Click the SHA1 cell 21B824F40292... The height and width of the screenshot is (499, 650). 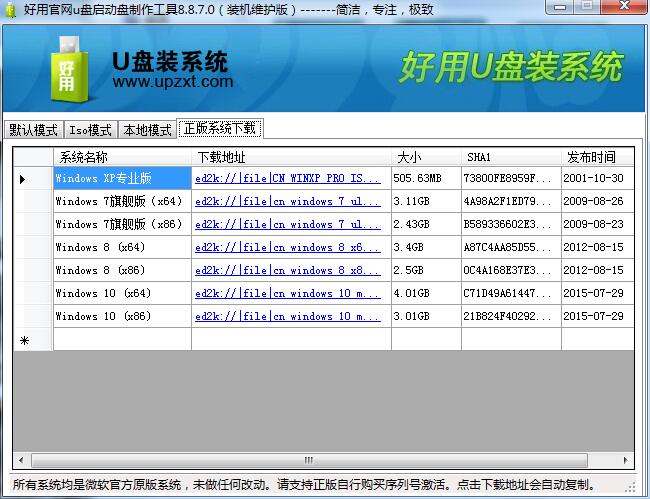(511, 316)
